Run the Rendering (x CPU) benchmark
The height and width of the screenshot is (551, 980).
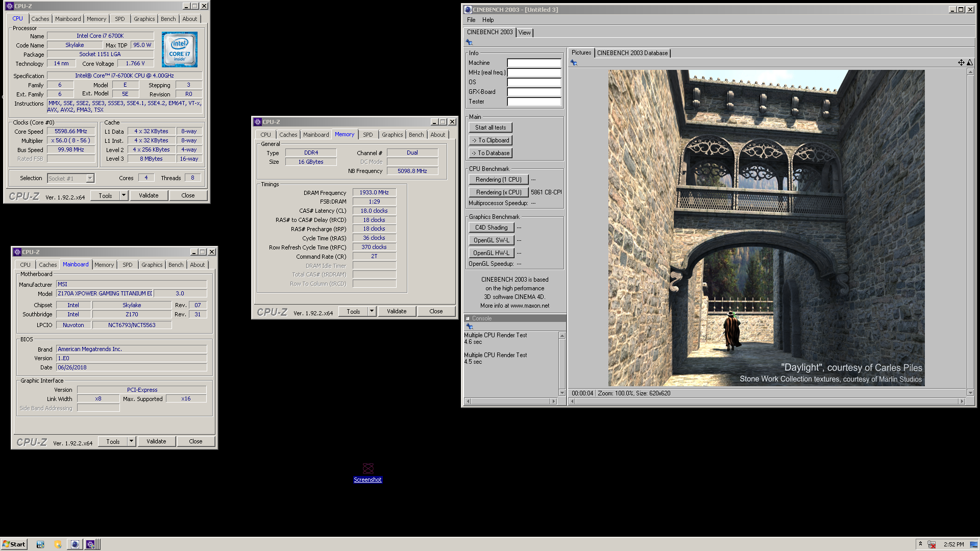(x=499, y=192)
